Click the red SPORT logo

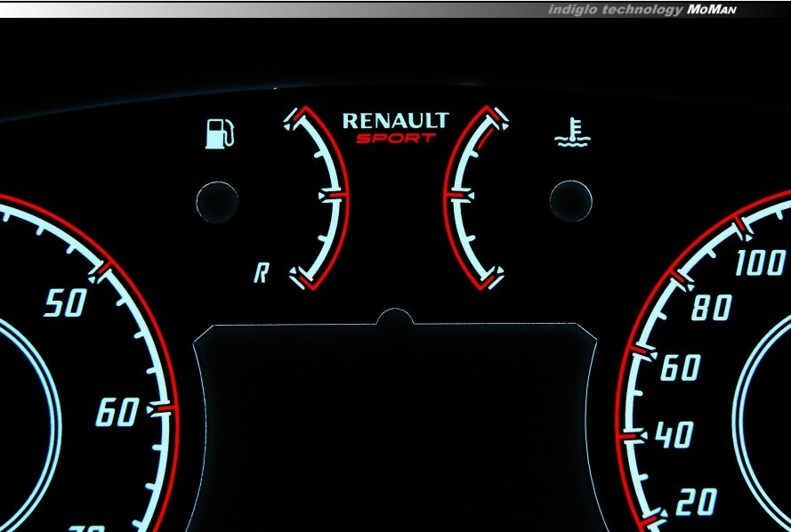click(394, 139)
